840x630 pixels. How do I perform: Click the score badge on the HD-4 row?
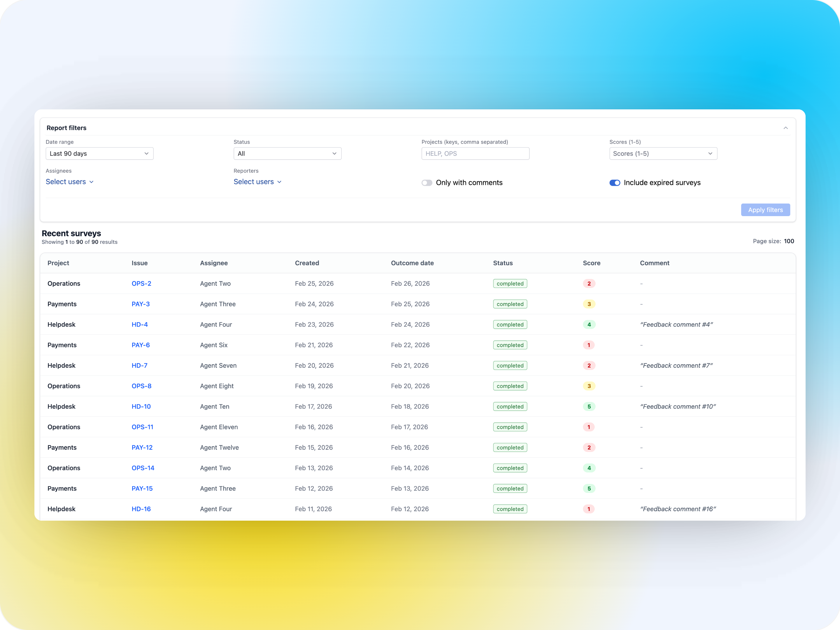pyautogui.click(x=589, y=324)
